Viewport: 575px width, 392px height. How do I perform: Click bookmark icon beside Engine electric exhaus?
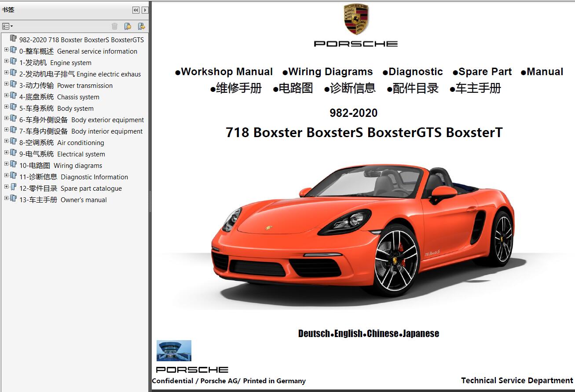click(x=13, y=73)
